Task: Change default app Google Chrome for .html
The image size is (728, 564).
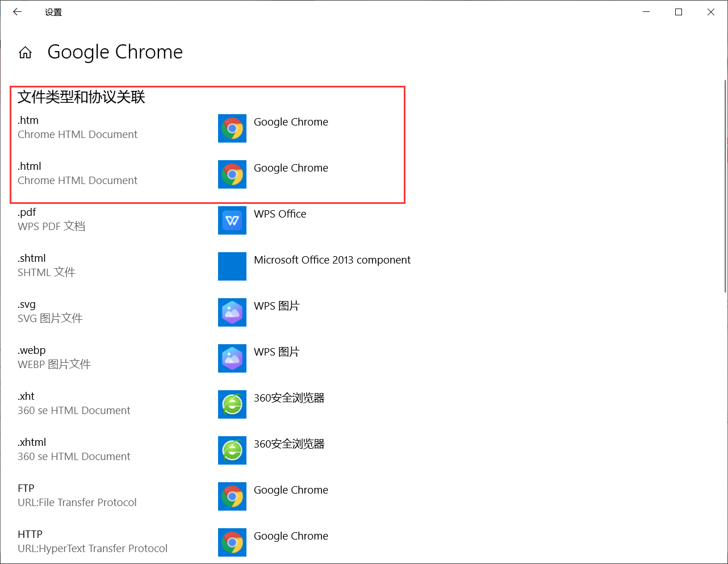Action: (291, 168)
